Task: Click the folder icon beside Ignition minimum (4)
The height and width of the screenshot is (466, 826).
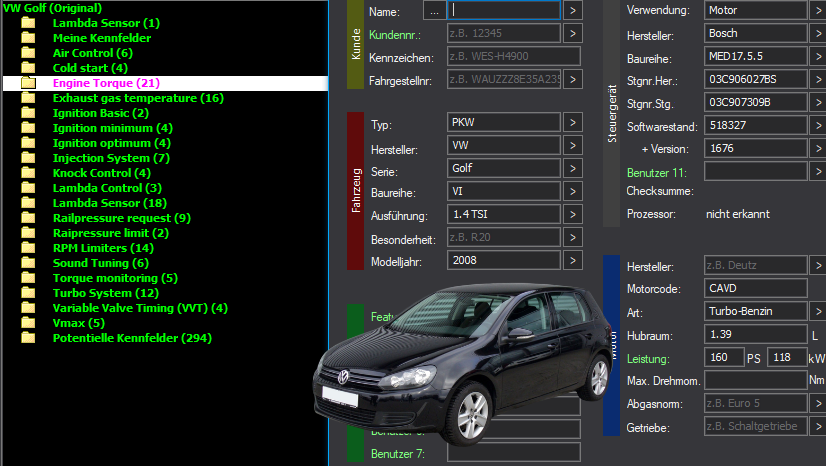Action: 28,128
